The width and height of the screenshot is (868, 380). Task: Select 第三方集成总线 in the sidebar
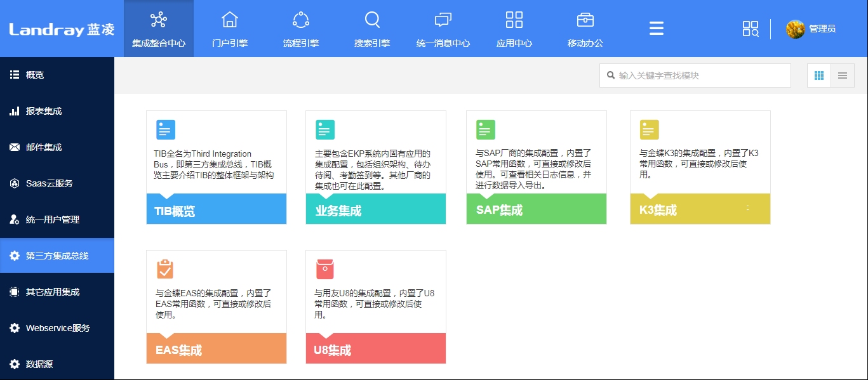57,256
